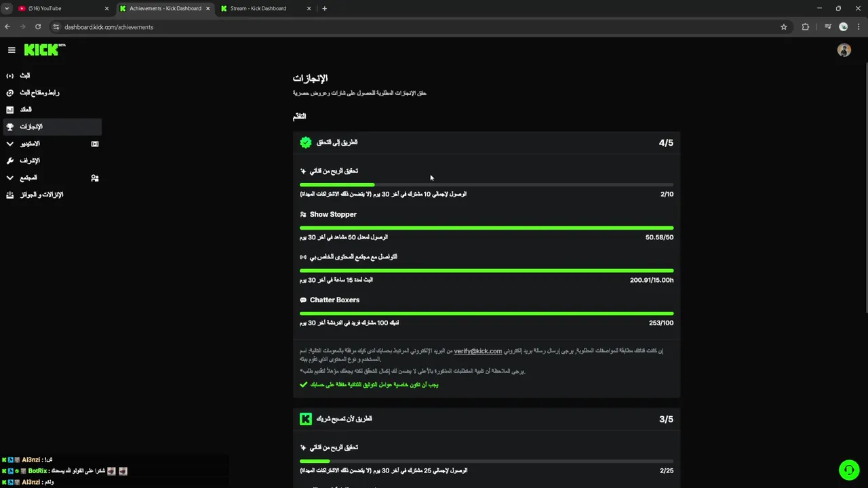
Task: Open the green support chat bubble
Action: [848, 470]
